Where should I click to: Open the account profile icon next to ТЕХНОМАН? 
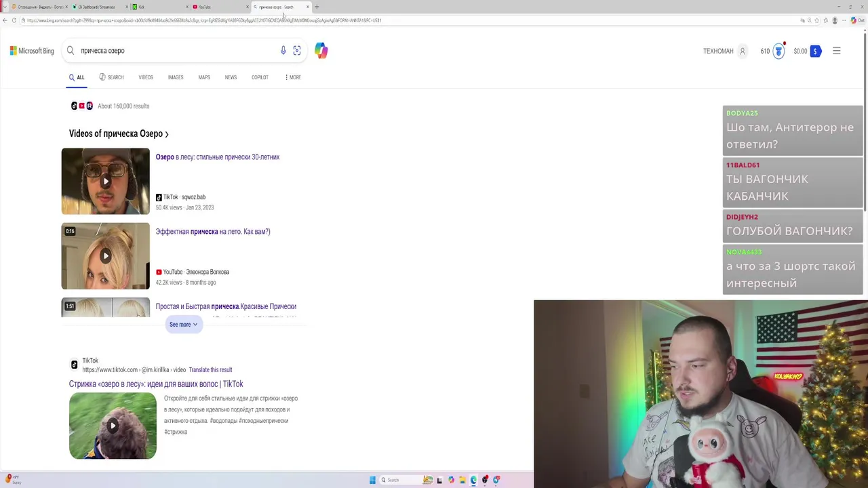tap(743, 51)
